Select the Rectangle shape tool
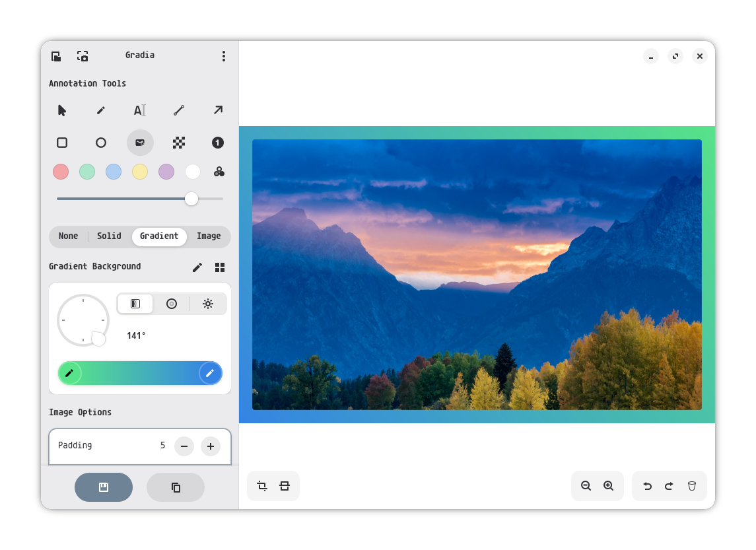The width and height of the screenshot is (756, 550). click(62, 143)
